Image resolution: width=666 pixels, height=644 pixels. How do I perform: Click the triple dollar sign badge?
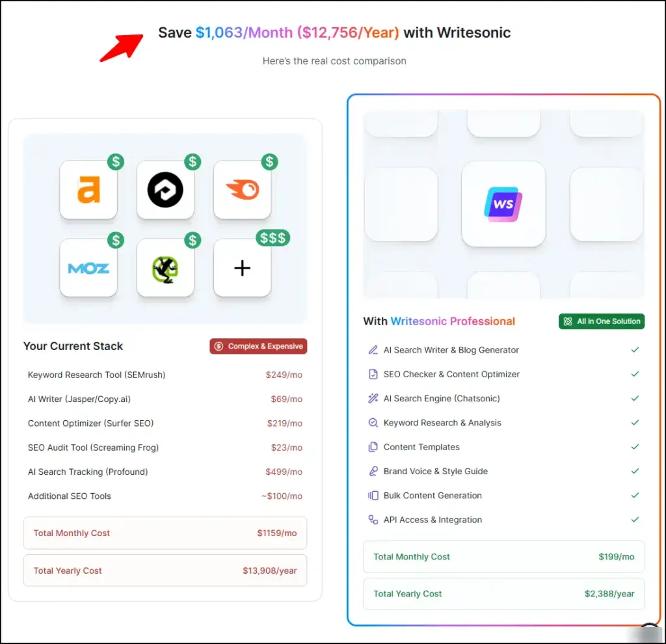coord(273,237)
